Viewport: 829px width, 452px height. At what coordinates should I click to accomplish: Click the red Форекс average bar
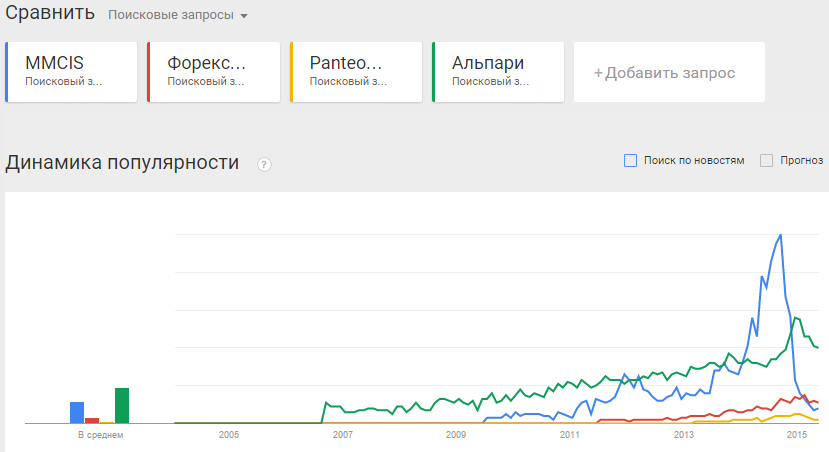click(x=92, y=420)
